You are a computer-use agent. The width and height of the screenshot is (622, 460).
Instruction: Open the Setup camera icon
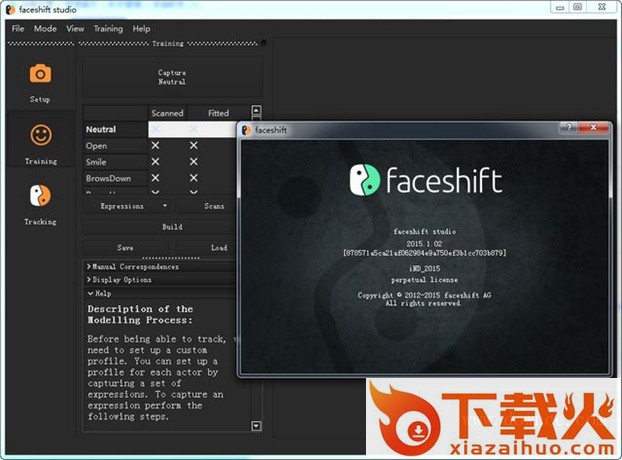click(x=40, y=74)
